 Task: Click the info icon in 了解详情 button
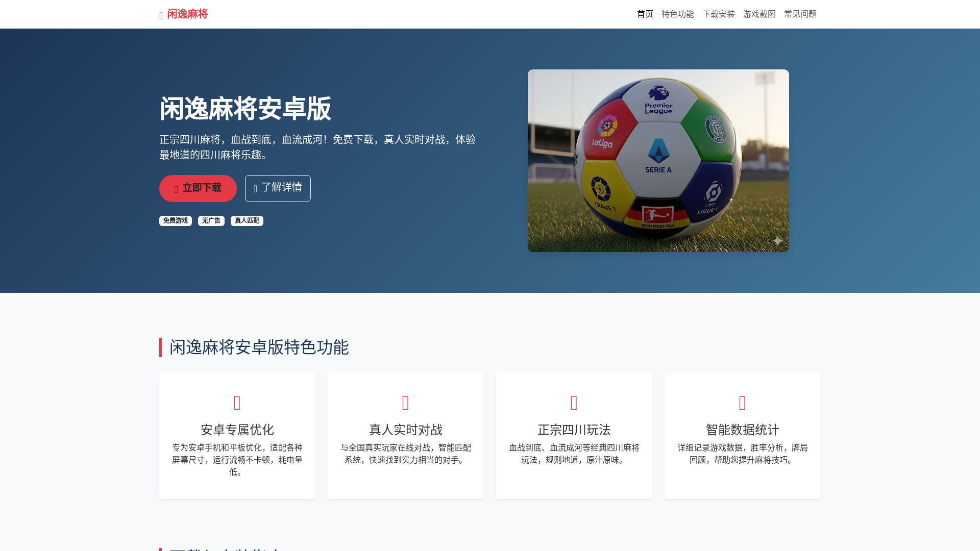pos(255,189)
